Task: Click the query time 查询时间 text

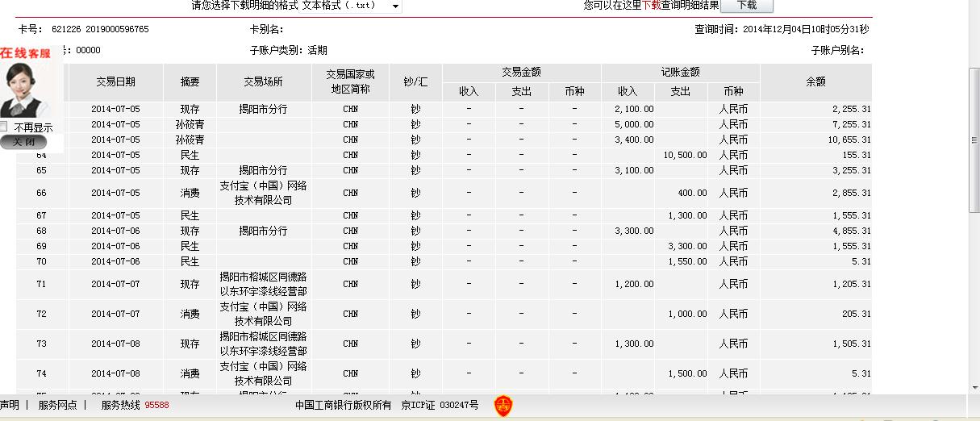Action: pos(782,29)
